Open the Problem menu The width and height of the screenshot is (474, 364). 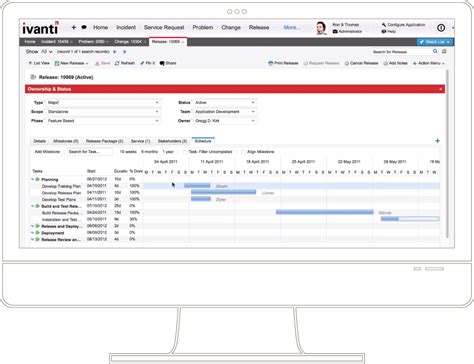pyautogui.click(x=203, y=27)
